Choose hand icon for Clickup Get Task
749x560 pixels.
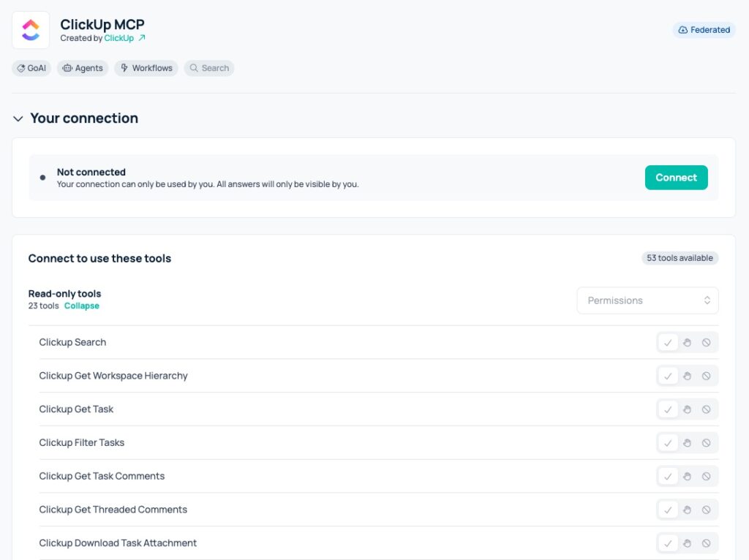(x=687, y=409)
